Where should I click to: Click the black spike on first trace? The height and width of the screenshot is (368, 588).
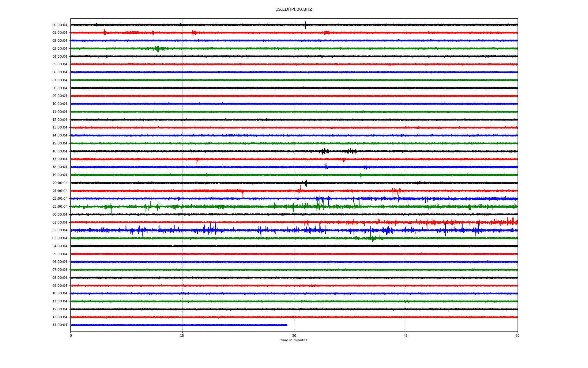tap(305, 25)
